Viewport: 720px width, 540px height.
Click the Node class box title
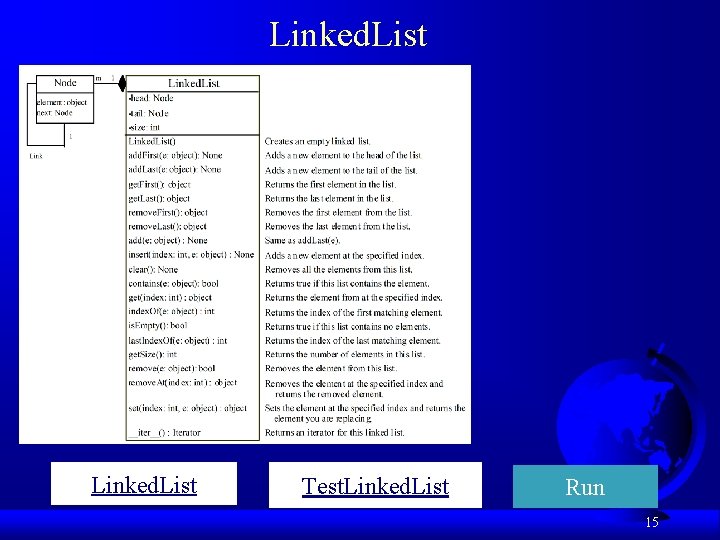65,83
